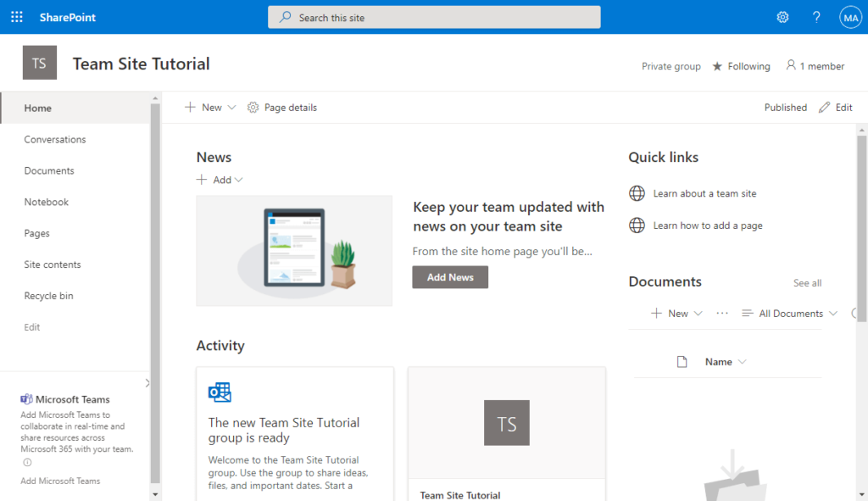This screenshot has width=868, height=501.
Task: Click the plus icon in Documents New
Action: tap(656, 314)
